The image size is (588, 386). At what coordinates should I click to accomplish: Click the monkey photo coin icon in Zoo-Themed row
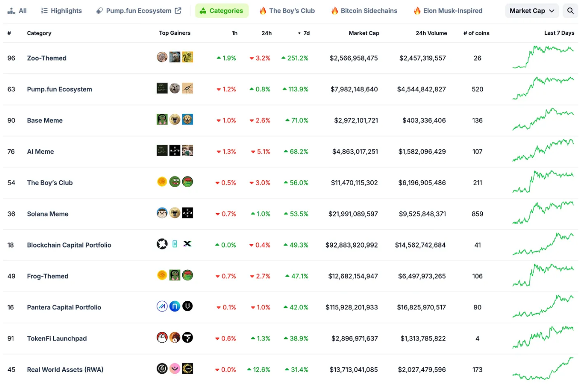[x=175, y=57]
